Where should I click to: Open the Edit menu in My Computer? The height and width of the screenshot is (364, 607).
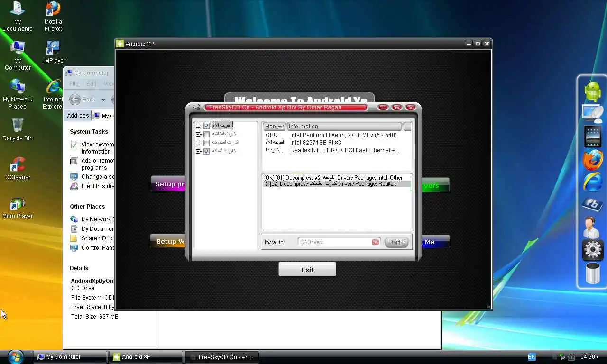(92, 84)
